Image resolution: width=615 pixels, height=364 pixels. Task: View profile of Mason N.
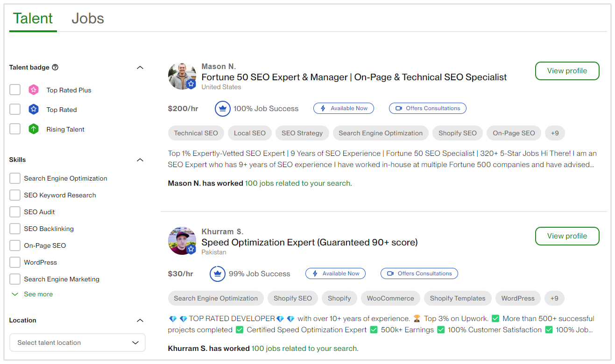point(567,71)
